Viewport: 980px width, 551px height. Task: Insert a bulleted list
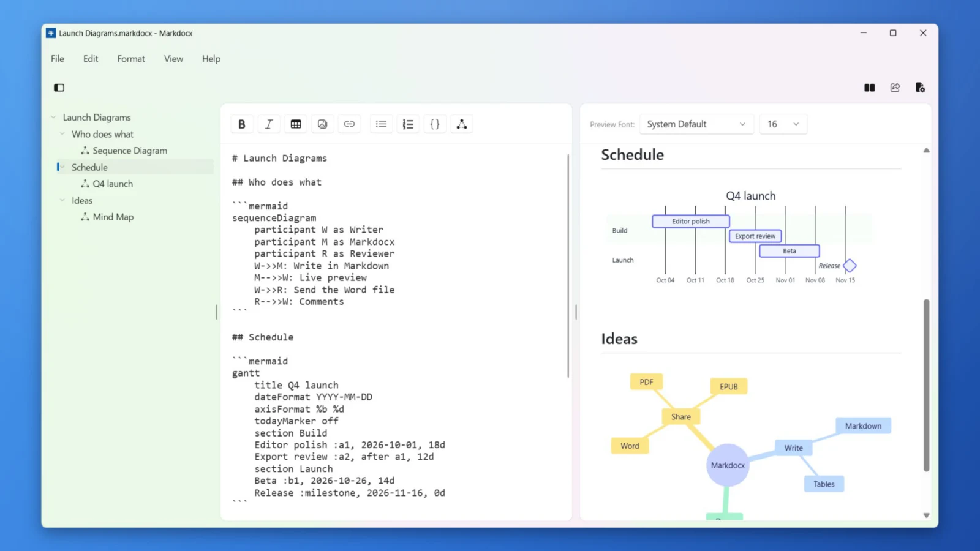click(381, 124)
